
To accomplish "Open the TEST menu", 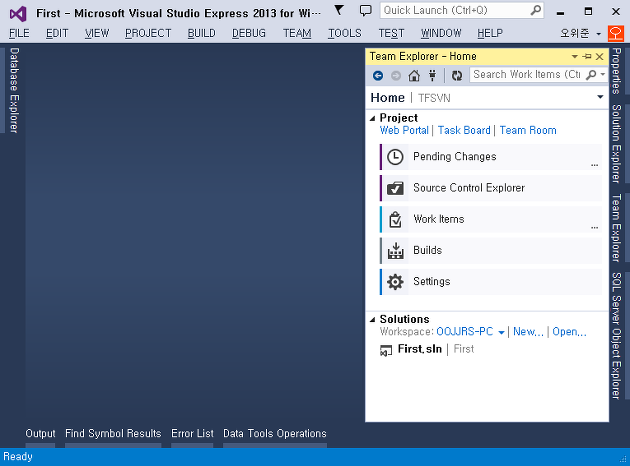I will click(x=391, y=33).
